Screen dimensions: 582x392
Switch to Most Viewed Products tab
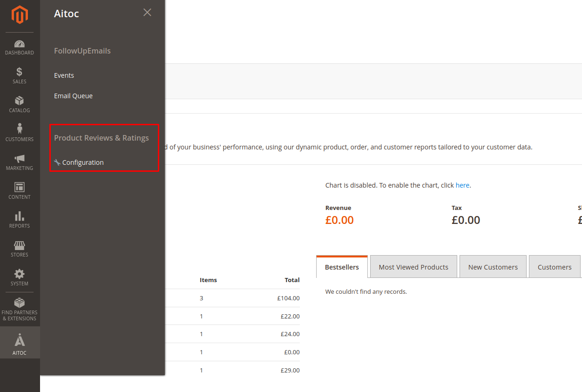pos(413,267)
